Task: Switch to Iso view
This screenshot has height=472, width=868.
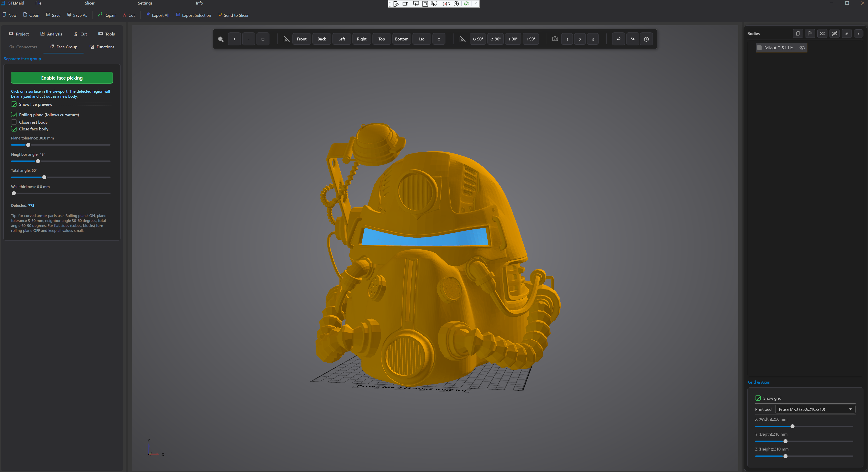Action: point(422,39)
